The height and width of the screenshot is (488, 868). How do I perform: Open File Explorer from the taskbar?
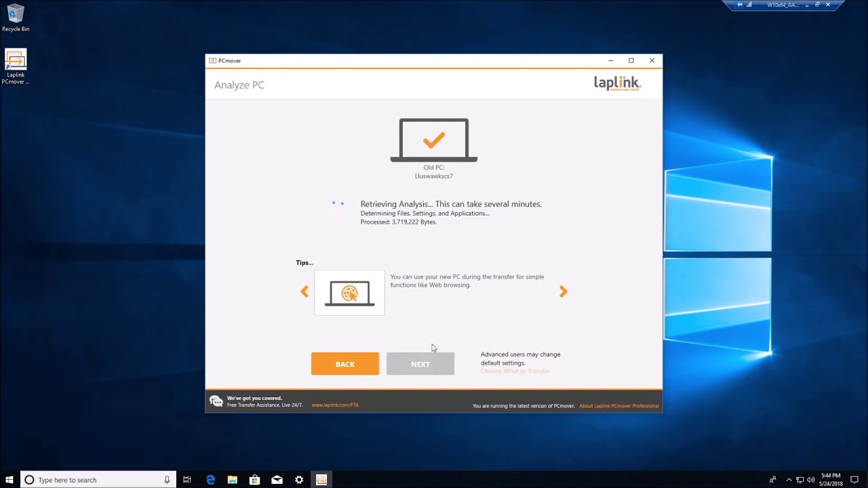(233, 480)
